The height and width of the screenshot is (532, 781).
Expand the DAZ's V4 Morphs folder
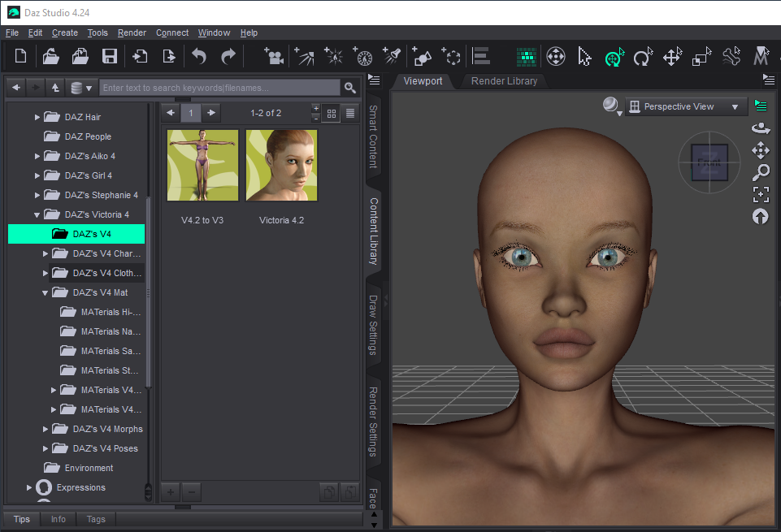coord(46,430)
